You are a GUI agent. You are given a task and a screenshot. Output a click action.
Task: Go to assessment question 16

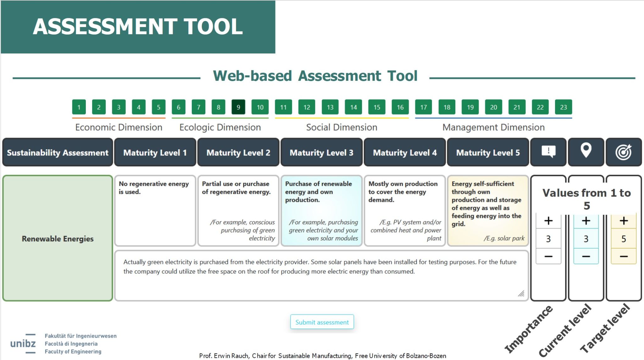pos(400,107)
